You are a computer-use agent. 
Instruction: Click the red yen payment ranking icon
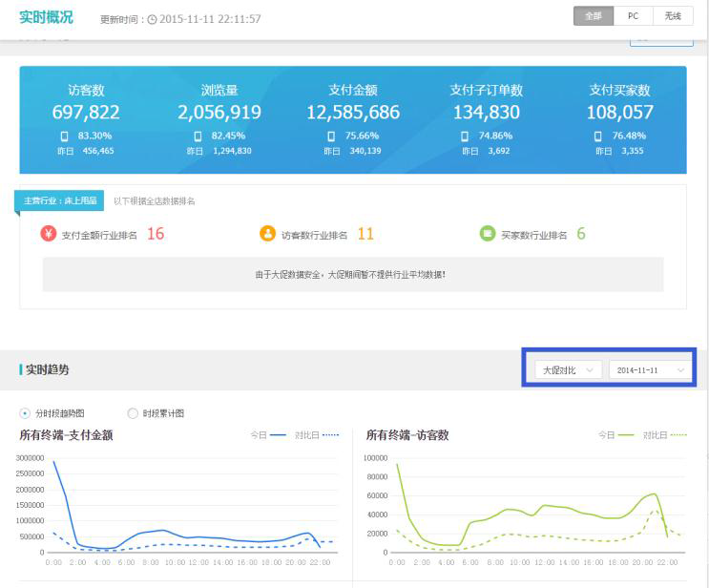(x=49, y=234)
